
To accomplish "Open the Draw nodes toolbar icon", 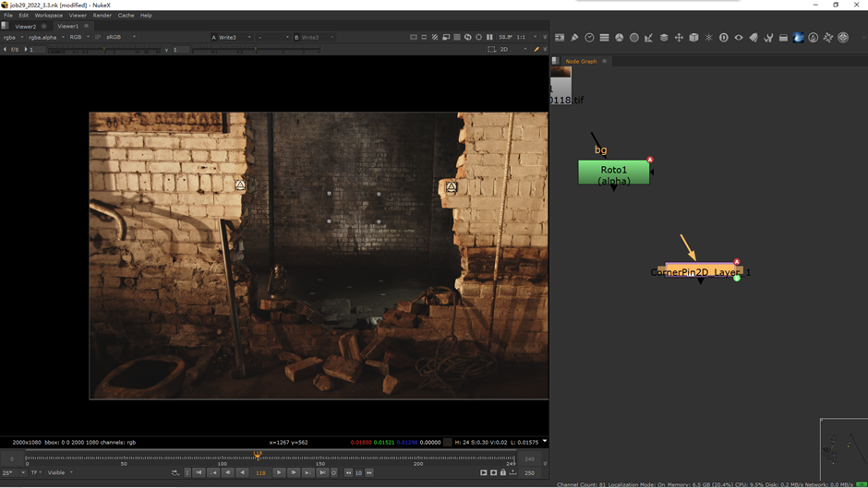I will [574, 38].
